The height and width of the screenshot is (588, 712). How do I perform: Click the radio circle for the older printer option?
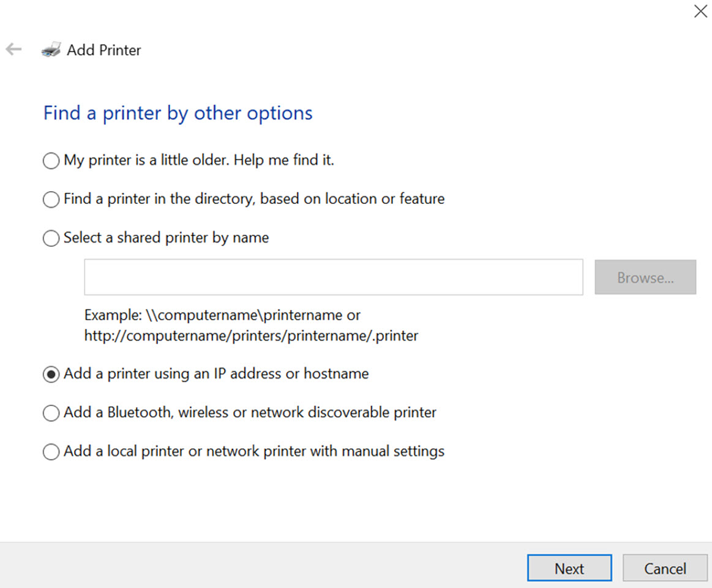coord(51,160)
